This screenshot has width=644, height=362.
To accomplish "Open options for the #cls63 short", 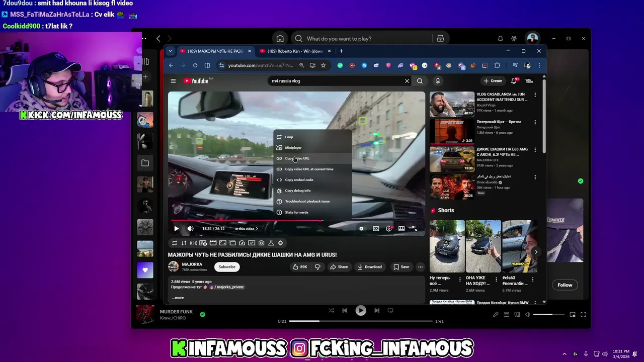I will (x=533, y=280).
